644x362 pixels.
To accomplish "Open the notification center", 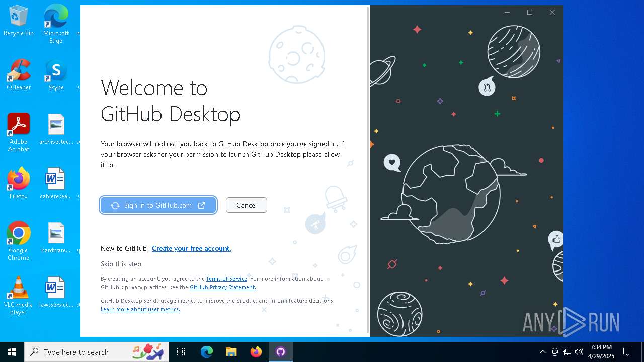I will (x=627, y=352).
